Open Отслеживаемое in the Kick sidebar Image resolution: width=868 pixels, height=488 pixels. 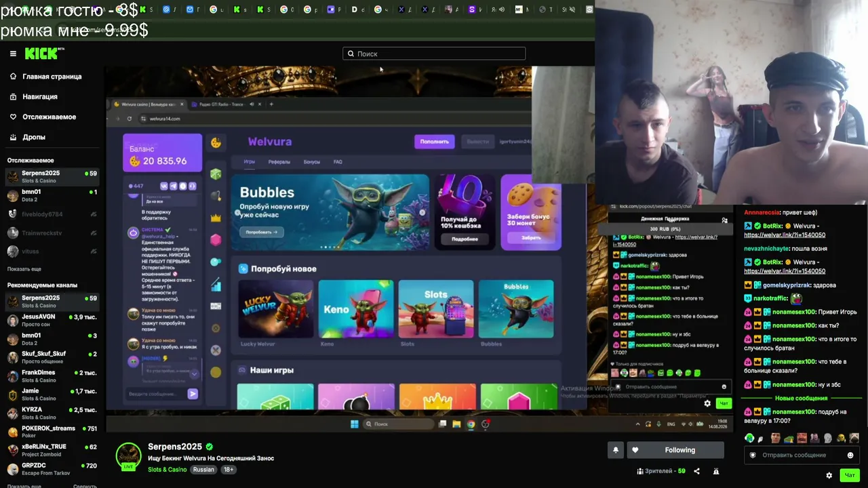49,117
